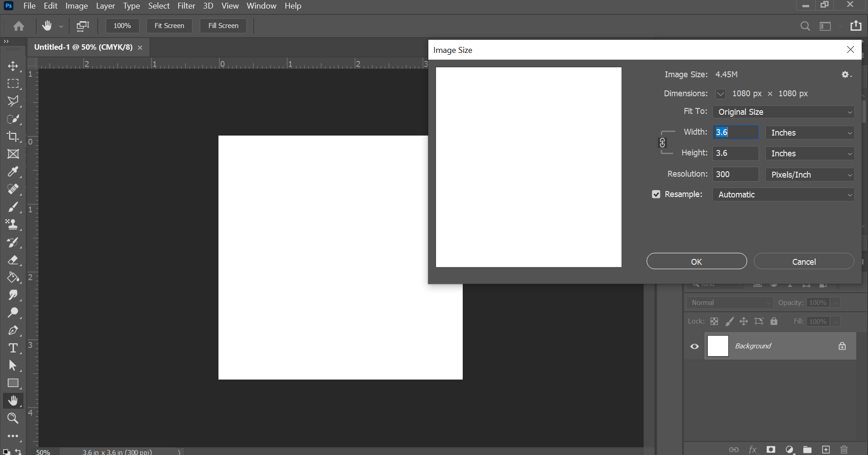Open the Fit To dropdown
The width and height of the screenshot is (868, 455).
783,112
